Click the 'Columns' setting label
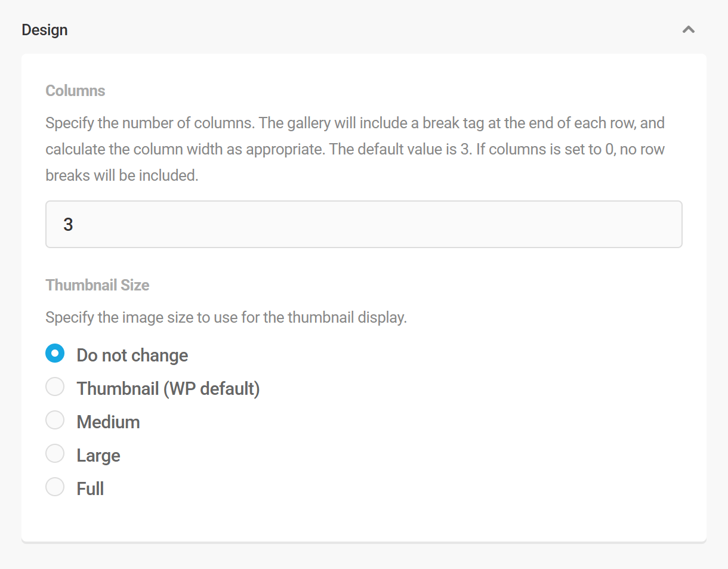The height and width of the screenshot is (569, 728). (75, 91)
